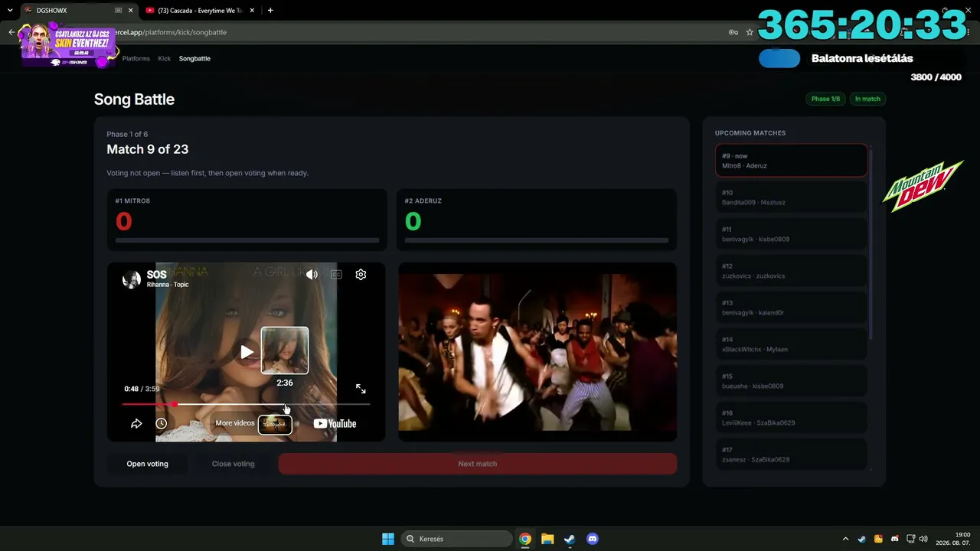Click the Close voting button
The image size is (980, 551).
coord(233,464)
